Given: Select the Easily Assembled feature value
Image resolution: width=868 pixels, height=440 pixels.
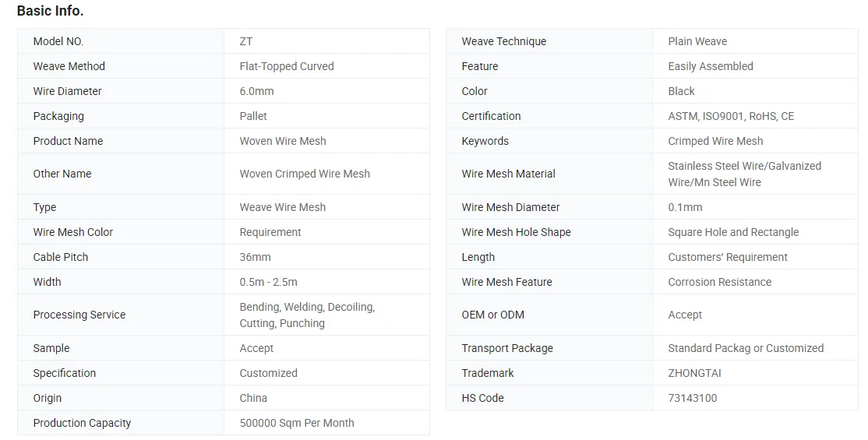Looking at the screenshot, I should click(711, 66).
